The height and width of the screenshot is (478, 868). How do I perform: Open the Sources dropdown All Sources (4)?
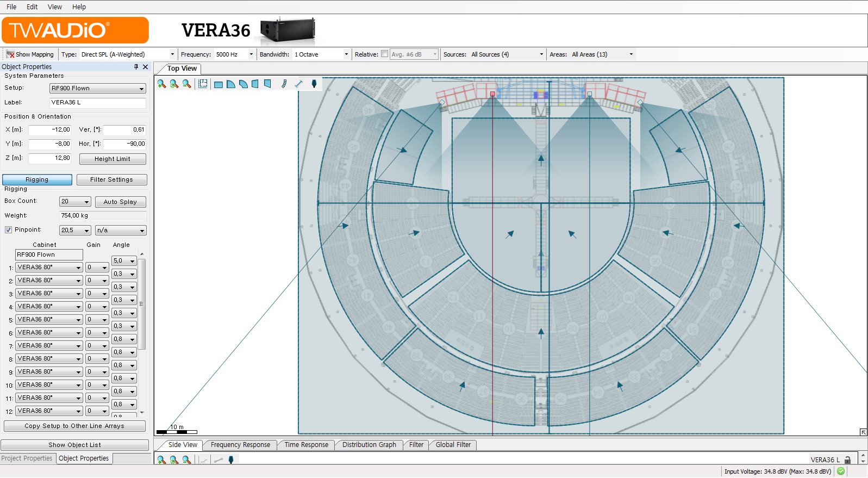[507, 54]
